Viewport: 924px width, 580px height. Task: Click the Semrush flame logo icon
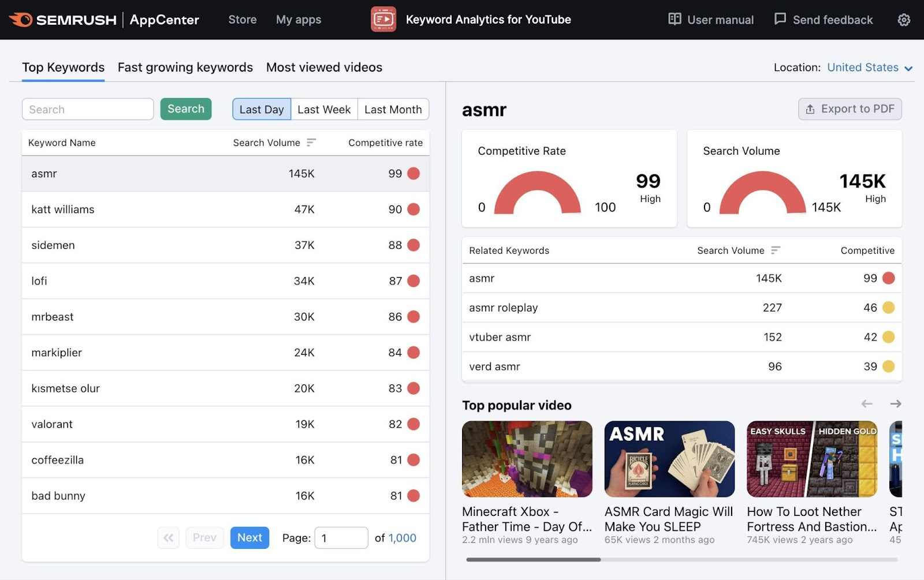(x=21, y=20)
